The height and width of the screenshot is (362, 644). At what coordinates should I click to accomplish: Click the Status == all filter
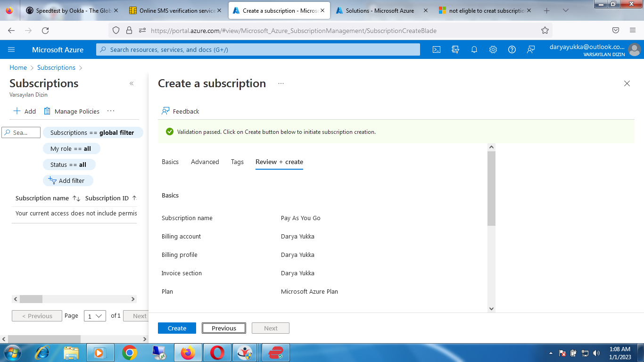(69, 165)
